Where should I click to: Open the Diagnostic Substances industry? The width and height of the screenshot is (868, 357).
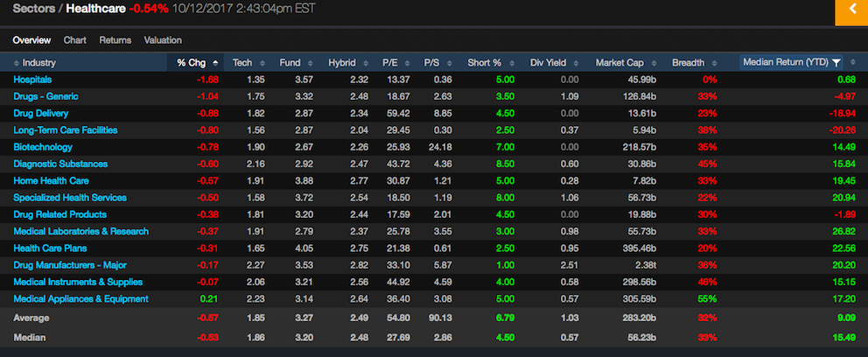pyautogui.click(x=60, y=164)
